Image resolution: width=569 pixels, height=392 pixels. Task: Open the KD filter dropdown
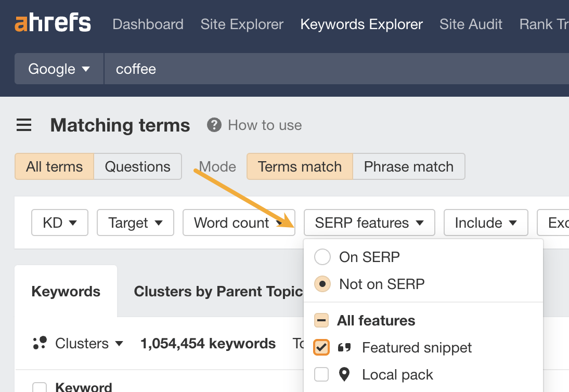pyautogui.click(x=59, y=223)
